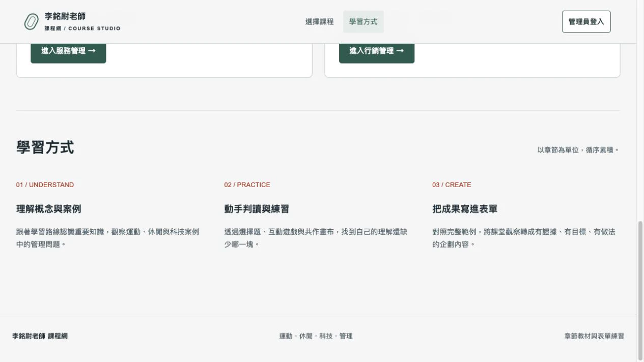644x362 pixels.
Task: Open 進入行銷管理 button
Action: click(377, 51)
